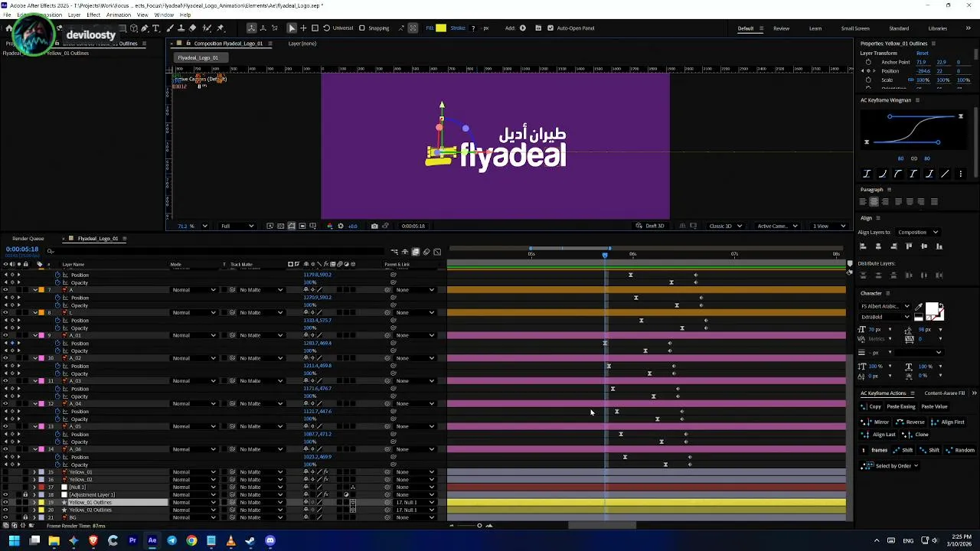
Task: Click the eyedropper in Character panel
Action: 919,308
